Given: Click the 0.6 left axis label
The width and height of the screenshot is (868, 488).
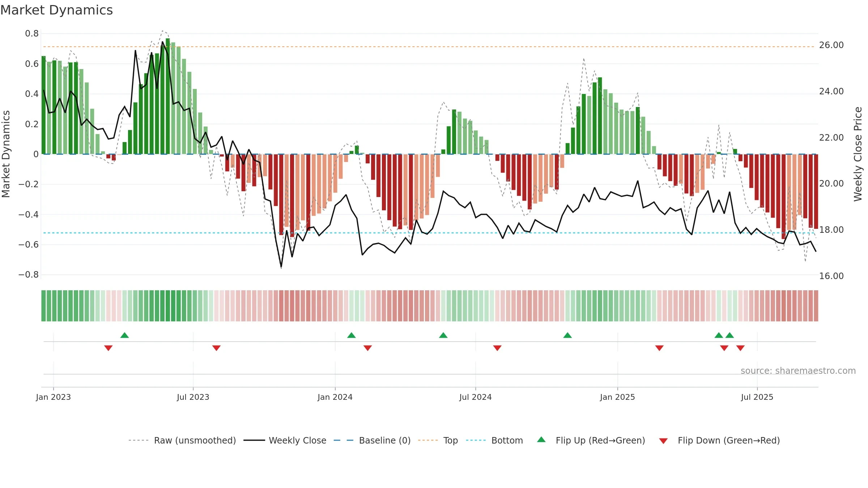Looking at the screenshot, I should click(x=32, y=64).
